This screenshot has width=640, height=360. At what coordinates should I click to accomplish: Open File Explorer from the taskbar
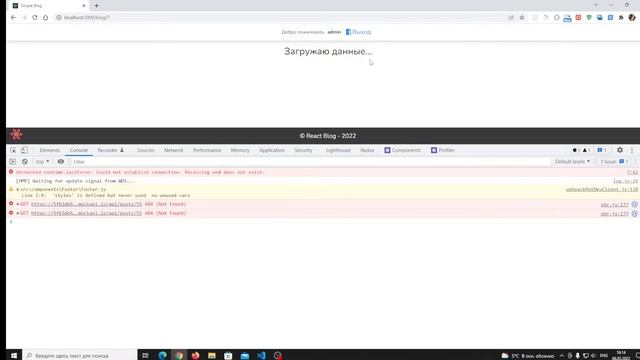point(212,356)
